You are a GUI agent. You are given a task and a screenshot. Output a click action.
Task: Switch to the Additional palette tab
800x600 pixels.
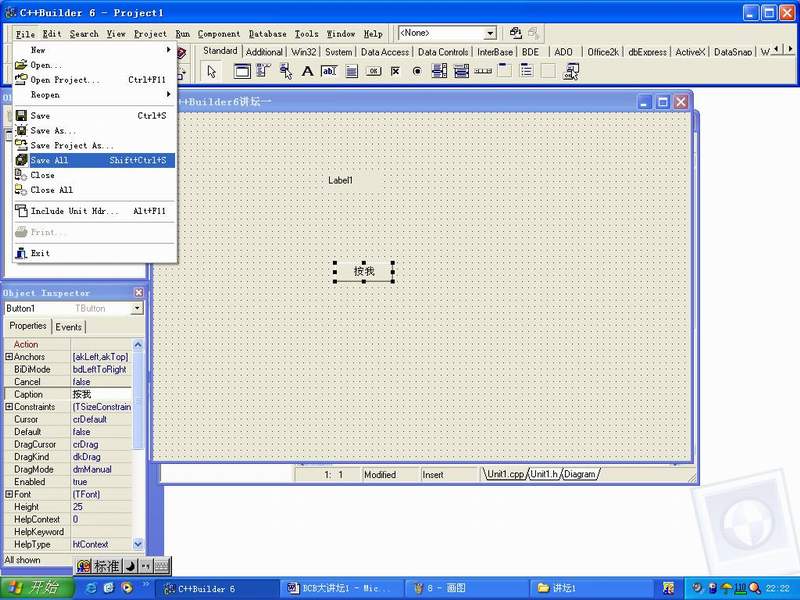264,52
